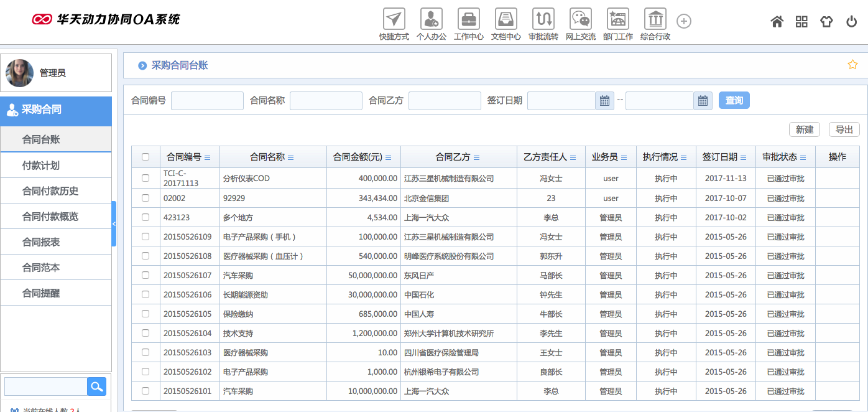Select checkbox for 分析仪表COD contract
The height and width of the screenshot is (412, 868).
[x=145, y=178]
